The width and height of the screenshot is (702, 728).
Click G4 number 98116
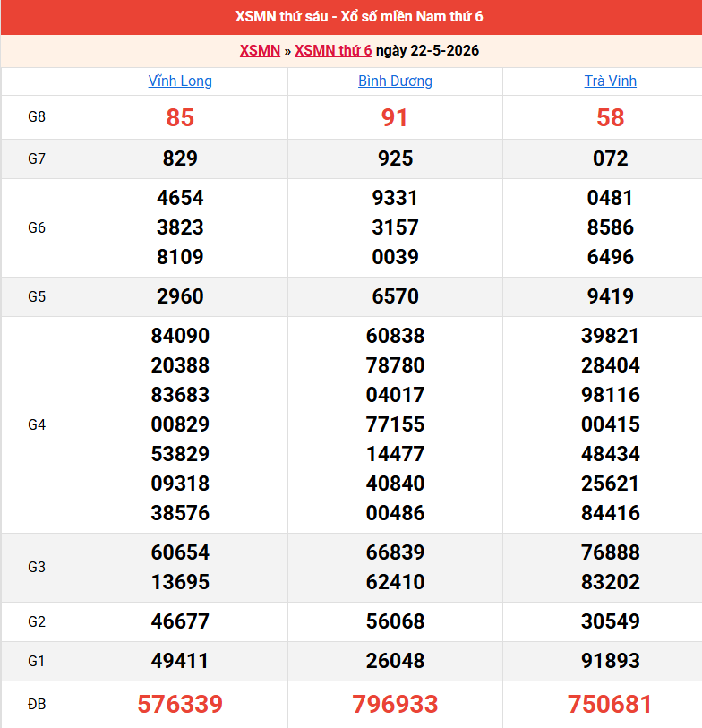point(610,395)
